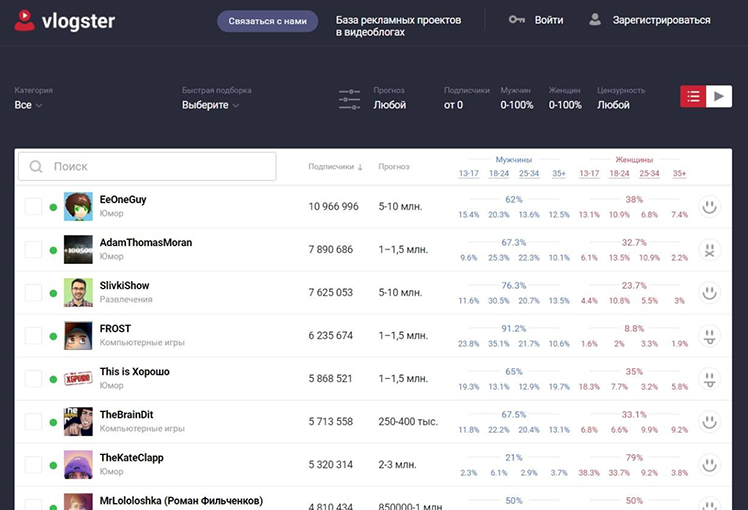Image resolution: width=748 pixels, height=510 pixels.
Task: Click subscriber count 10 966 996
Action: (x=333, y=207)
